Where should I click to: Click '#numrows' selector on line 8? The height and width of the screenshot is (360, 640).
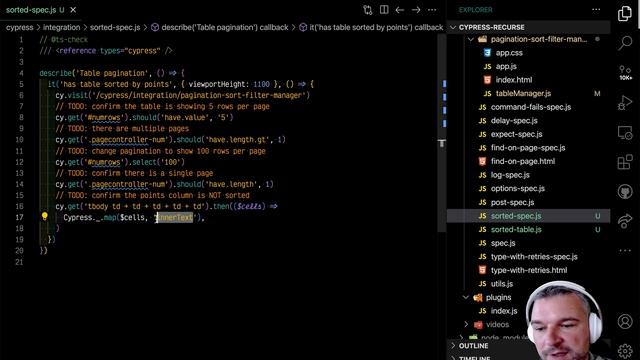pyautogui.click(x=104, y=118)
